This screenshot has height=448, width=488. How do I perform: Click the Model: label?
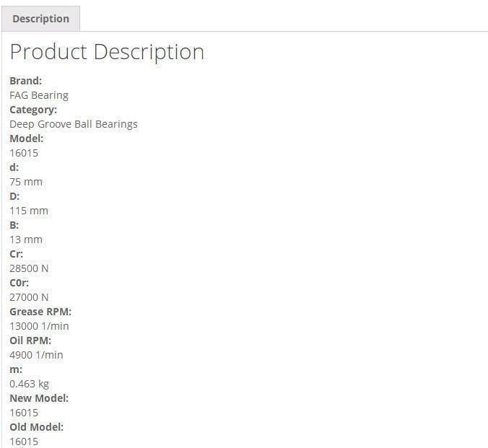click(x=27, y=139)
